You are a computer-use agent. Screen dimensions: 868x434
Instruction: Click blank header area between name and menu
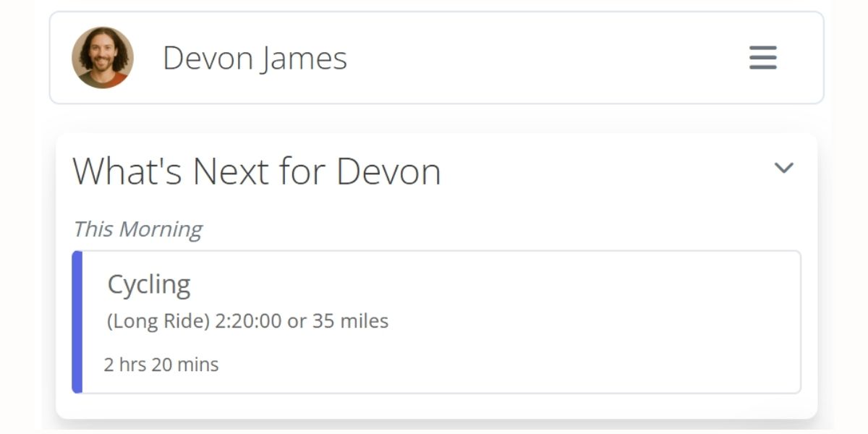point(542,58)
